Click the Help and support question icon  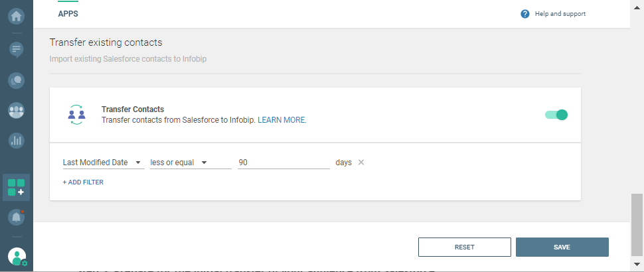pos(525,14)
